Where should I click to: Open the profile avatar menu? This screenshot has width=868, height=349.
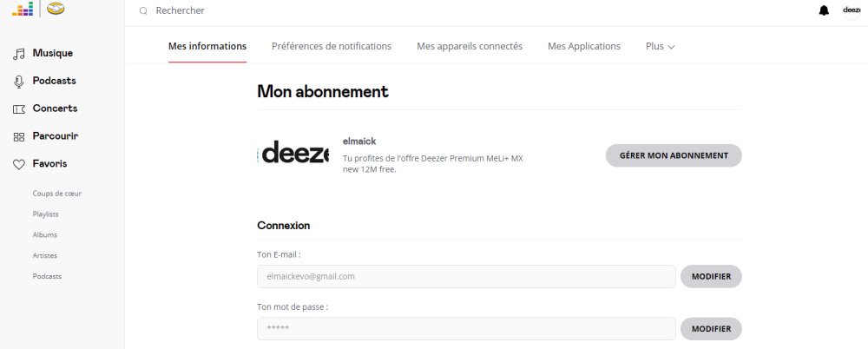[x=851, y=10]
